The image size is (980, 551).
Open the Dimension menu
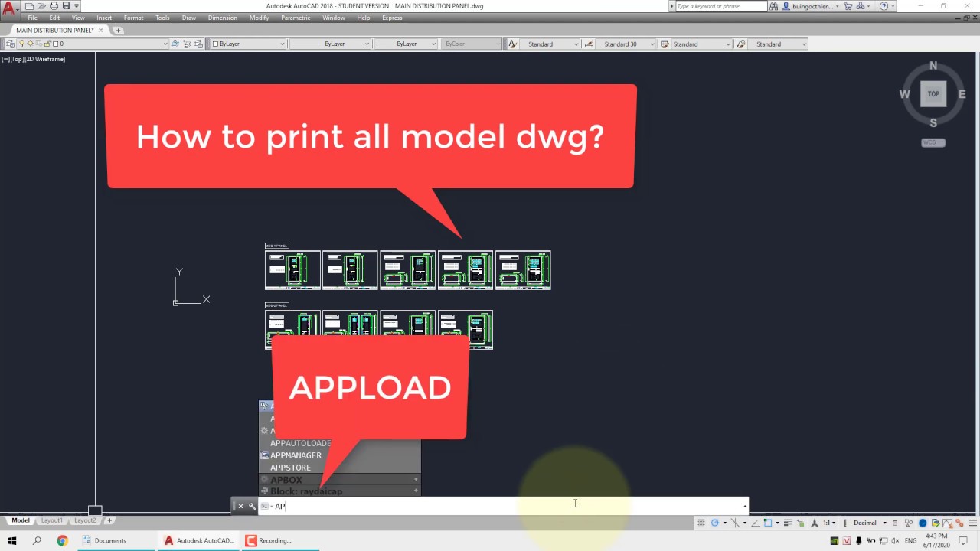tap(222, 18)
